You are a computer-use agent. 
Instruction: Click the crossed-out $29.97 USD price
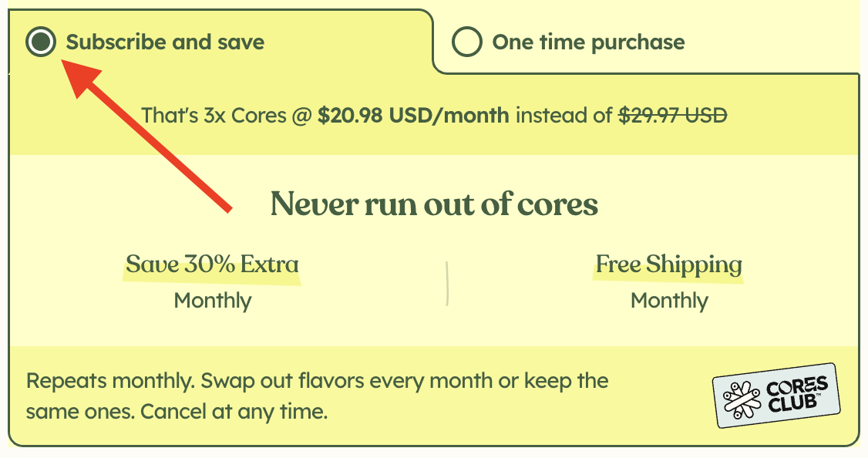[672, 115]
